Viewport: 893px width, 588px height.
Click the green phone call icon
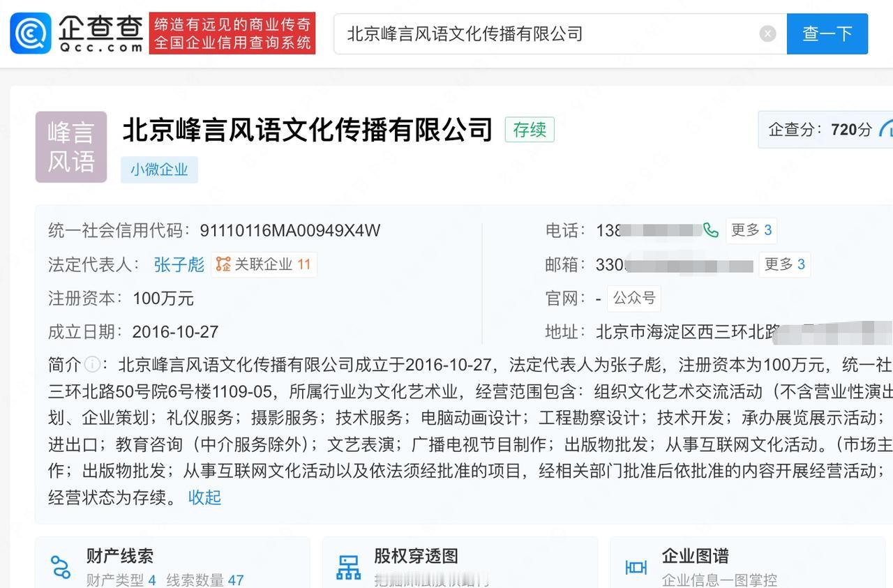tap(710, 230)
